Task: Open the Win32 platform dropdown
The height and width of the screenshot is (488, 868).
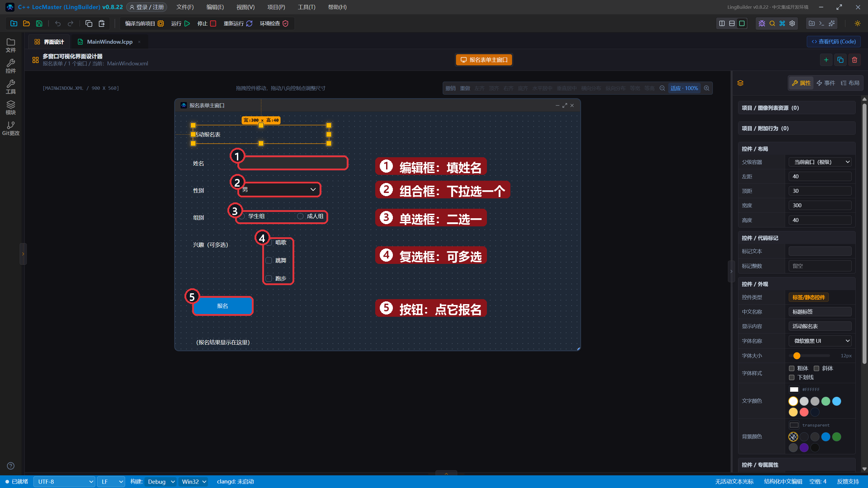Action: [x=194, y=482]
